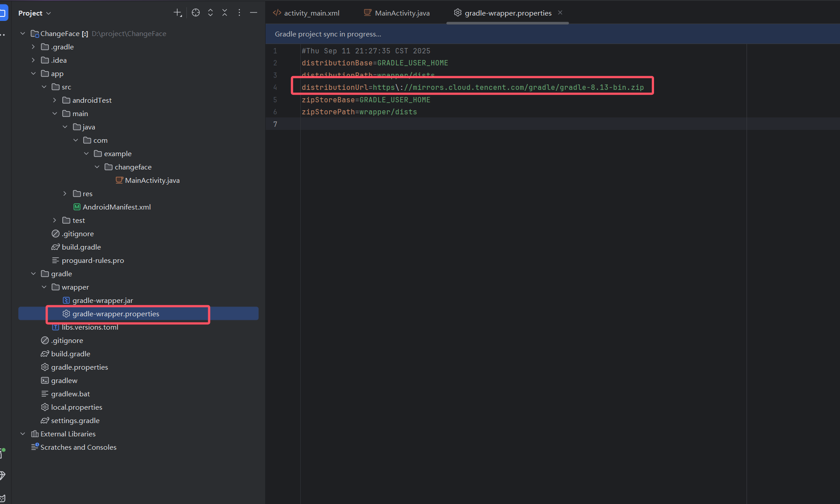Collapse the gradle folder
Image resolution: width=840 pixels, height=504 pixels.
point(33,274)
